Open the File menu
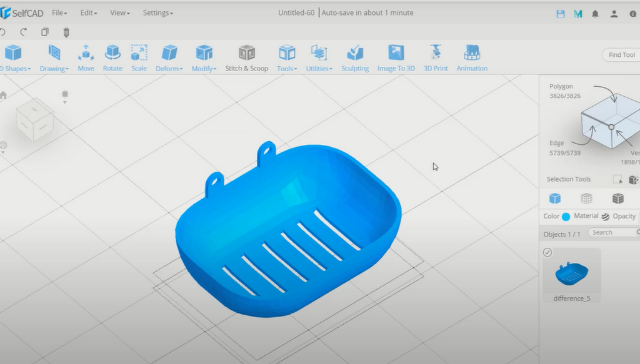The image size is (640, 364). click(x=59, y=12)
